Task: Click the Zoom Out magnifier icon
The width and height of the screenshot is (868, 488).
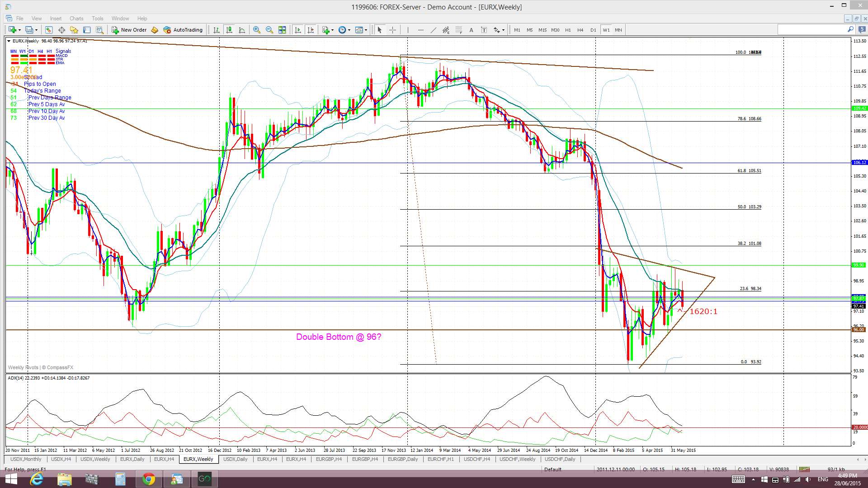Action: pyautogui.click(x=269, y=30)
